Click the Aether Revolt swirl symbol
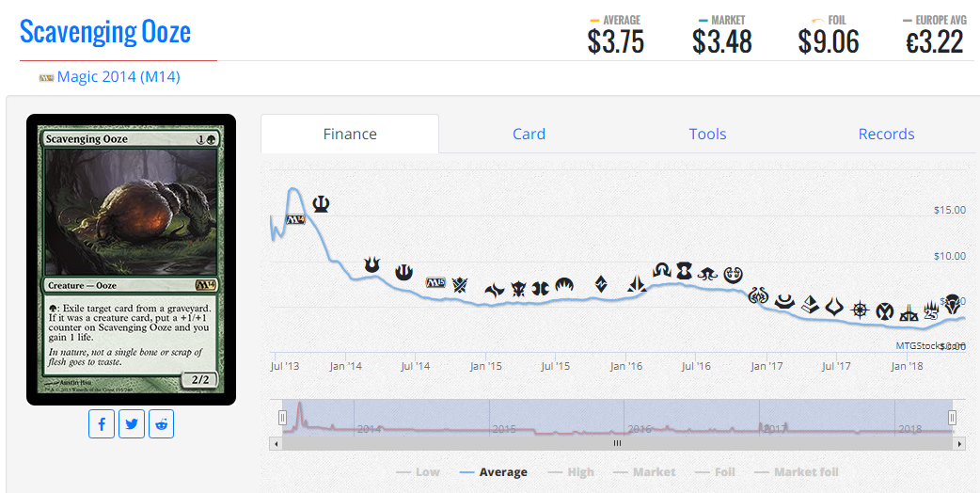Screen dimensions: 980x493 (x=758, y=294)
